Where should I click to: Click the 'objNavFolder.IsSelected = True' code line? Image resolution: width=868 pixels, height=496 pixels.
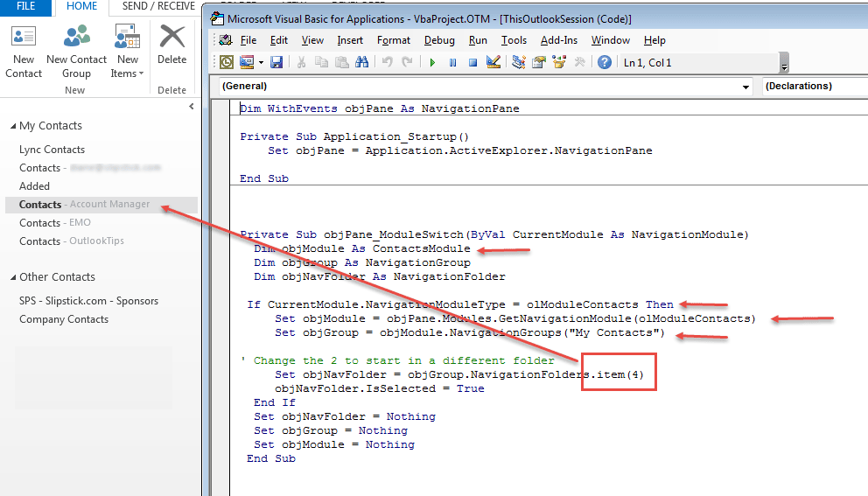(x=379, y=388)
